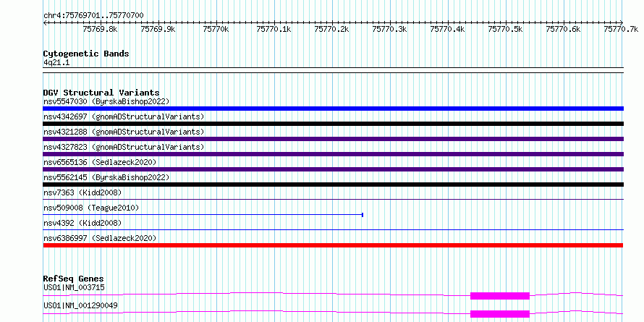
Task: Select variant label nsv5547030 (ByrskaBishop2022)
Action: coord(106,101)
